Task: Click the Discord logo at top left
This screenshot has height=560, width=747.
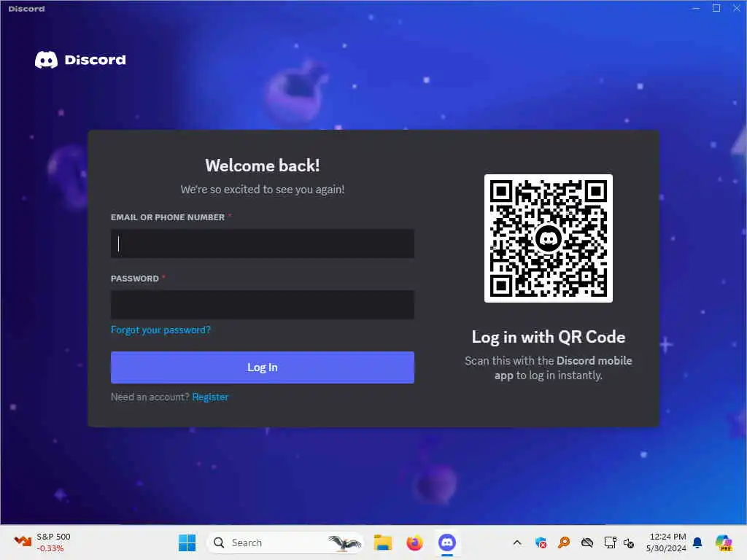Action: coord(80,60)
